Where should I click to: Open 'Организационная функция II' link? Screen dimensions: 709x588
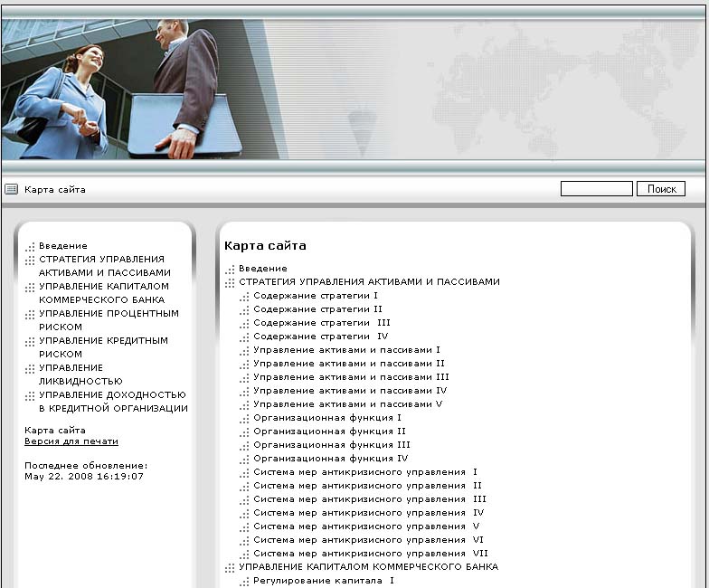[x=329, y=432]
